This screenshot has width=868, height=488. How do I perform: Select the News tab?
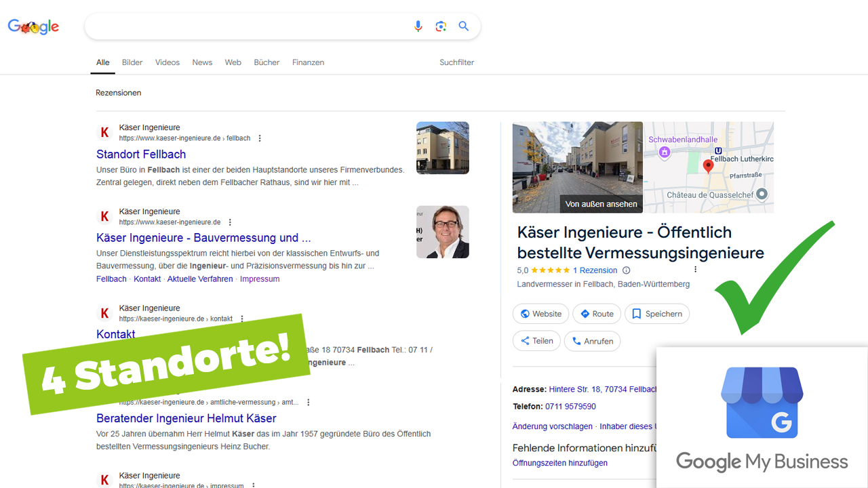202,62
